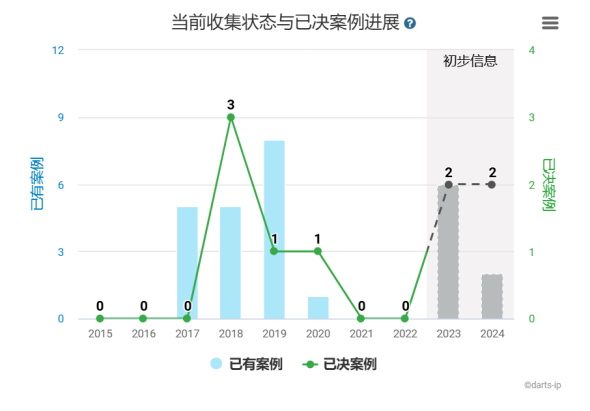The width and height of the screenshot is (590, 411).
Task: Click the 2022 green data point
Action: tap(404, 318)
